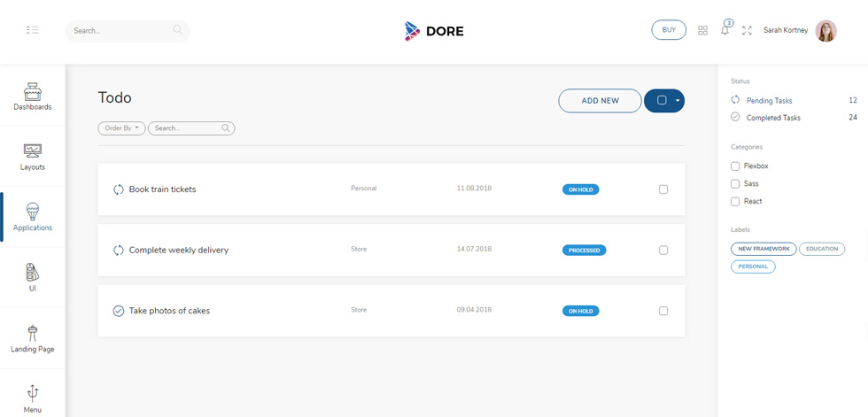Toggle fullscreen mode icon
The height and width of the screenshot is (417, 868).
click(x=747, y=30)
